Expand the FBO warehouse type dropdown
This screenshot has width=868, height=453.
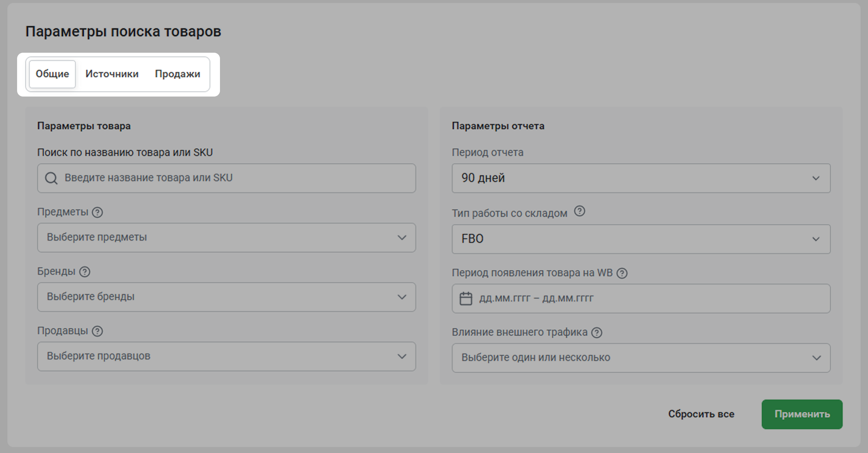click(641, 239)
